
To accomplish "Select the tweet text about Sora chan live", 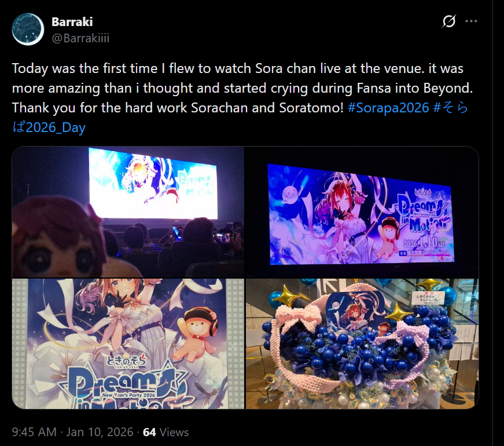I will pyautogui.click(x=242, y=98).
